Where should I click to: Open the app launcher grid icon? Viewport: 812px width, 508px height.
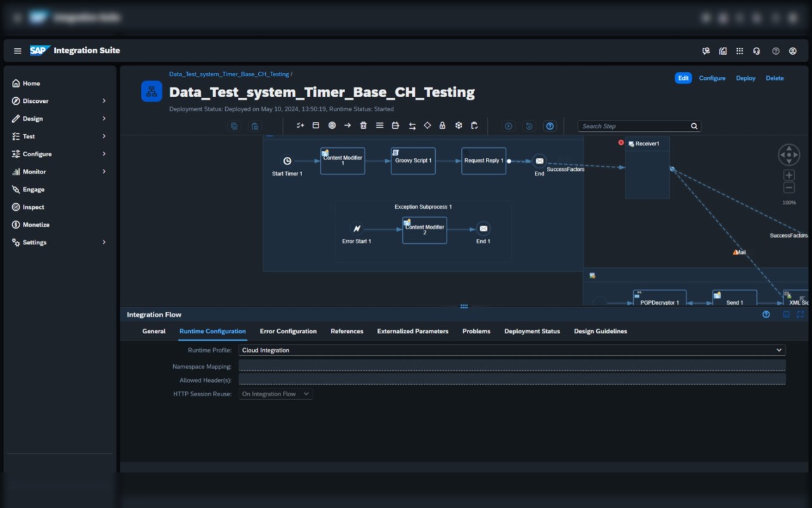pos(740,51)
